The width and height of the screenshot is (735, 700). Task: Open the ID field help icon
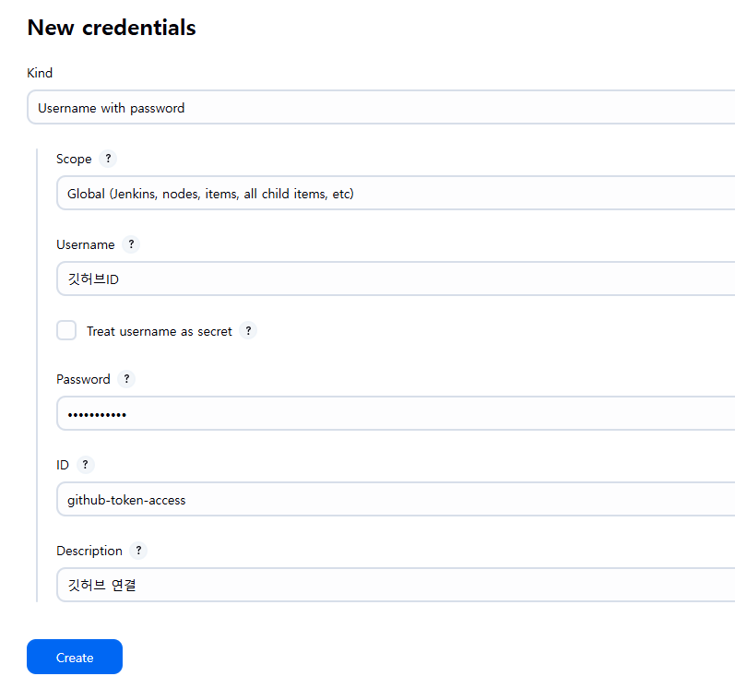click(86, 465)
